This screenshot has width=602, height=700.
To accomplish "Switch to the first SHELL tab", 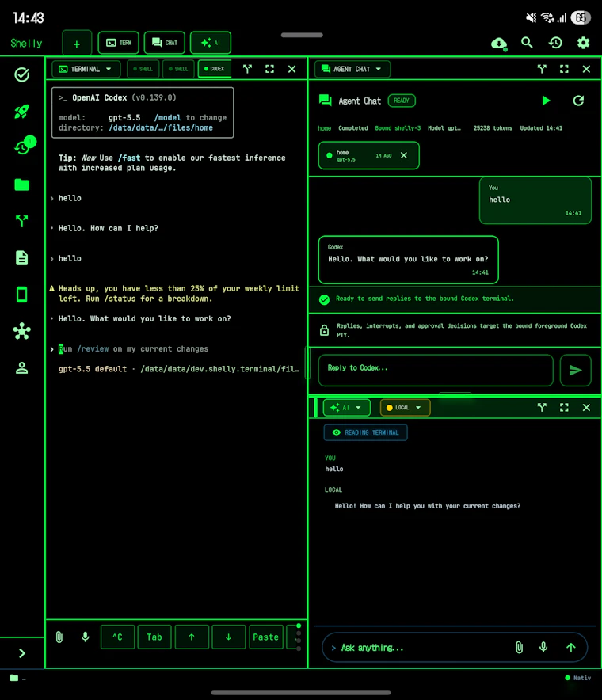I will (x=143, y=69).
